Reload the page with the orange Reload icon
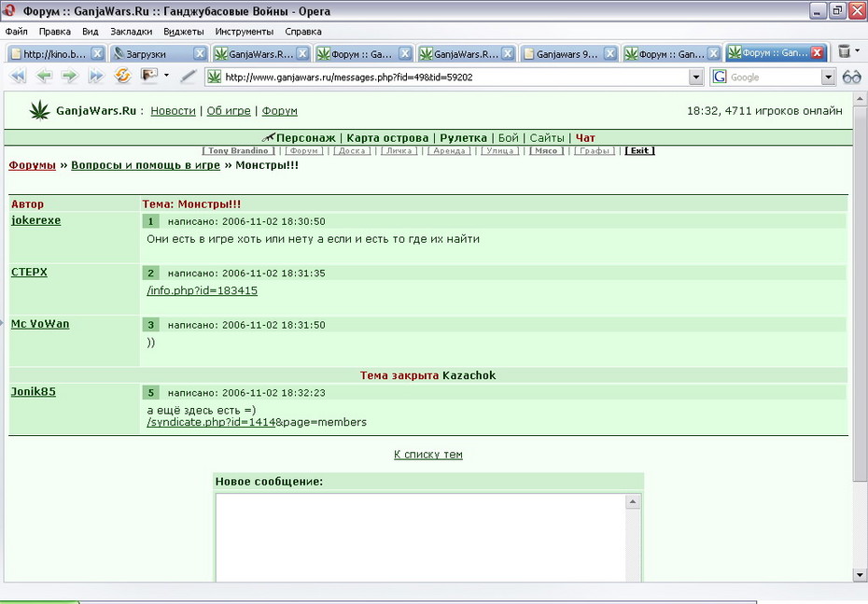 pyautogui.click(x=122, y=76)
